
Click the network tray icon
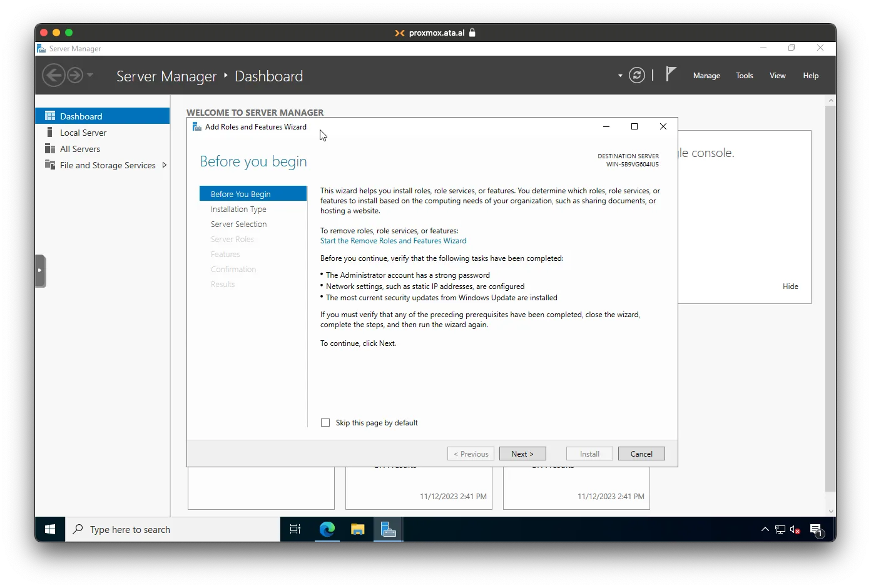780,529
